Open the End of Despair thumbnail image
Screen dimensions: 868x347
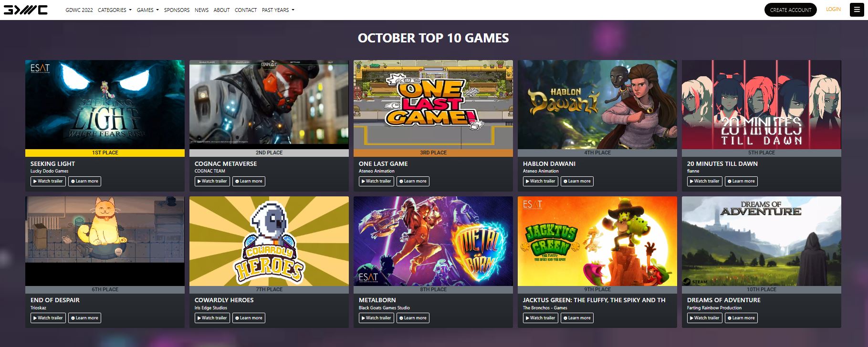click(105, 241)
